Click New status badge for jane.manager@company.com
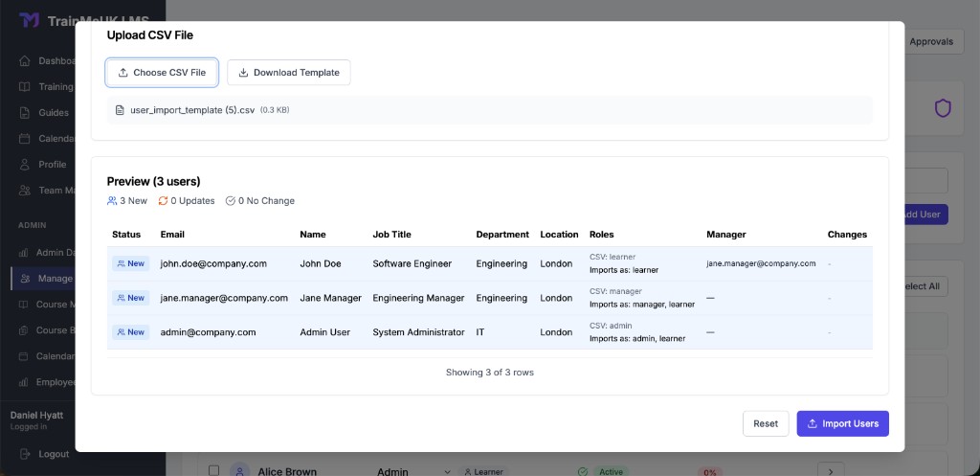Image resolution: width=980 pixels, height=476 pixels. (x=130, y=298)
